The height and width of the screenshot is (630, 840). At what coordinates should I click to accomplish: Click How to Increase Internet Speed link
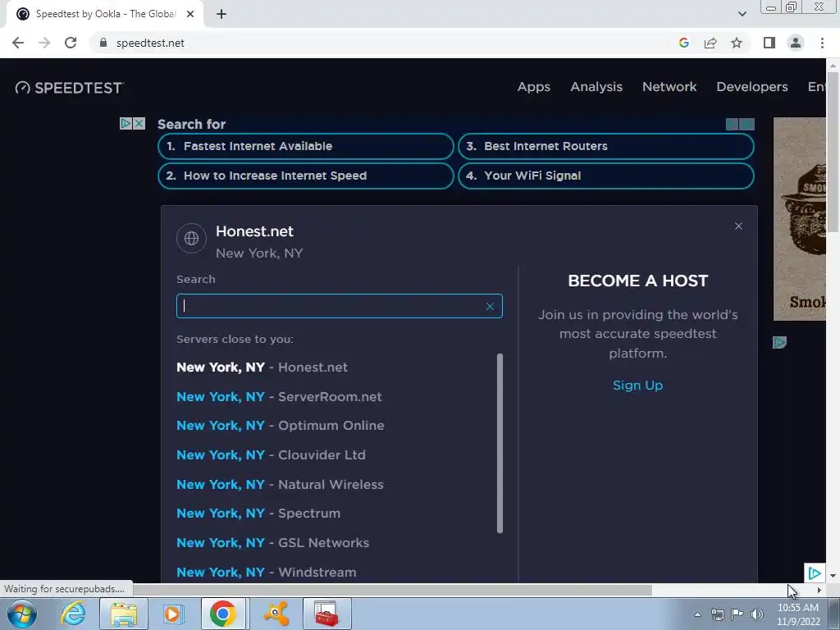[306, 176]
